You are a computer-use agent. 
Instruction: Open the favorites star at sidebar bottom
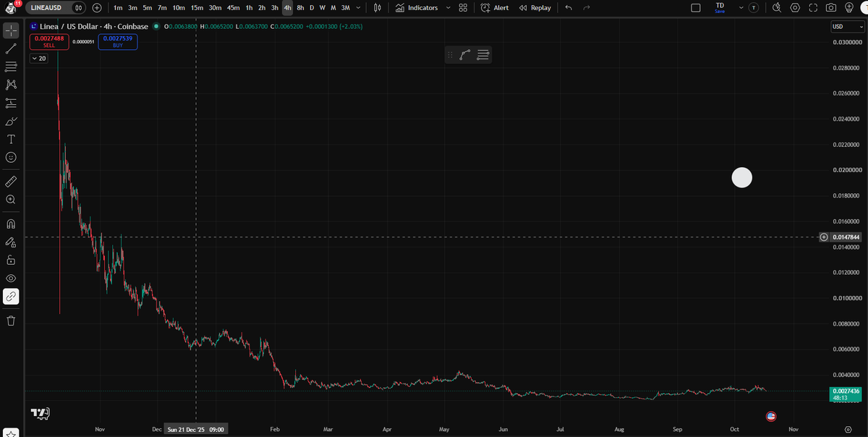(12, 433)
